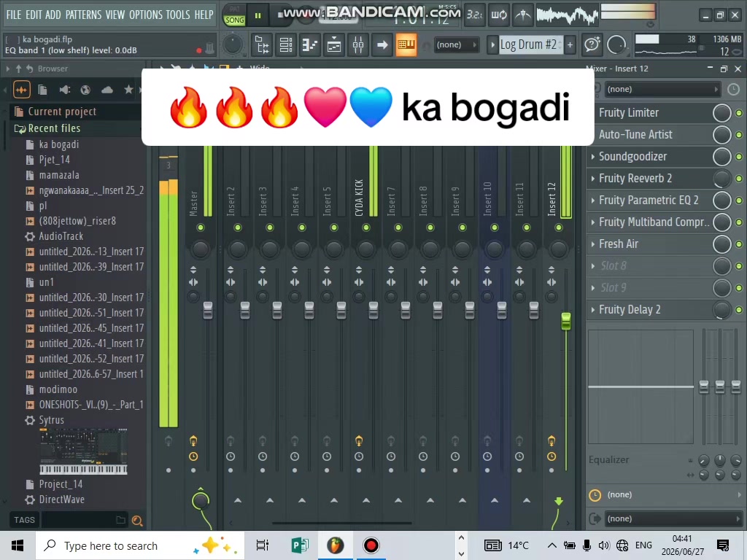Select Current project in Browser
The height and width of the screenshot is (560, 747).
(77, 112)
